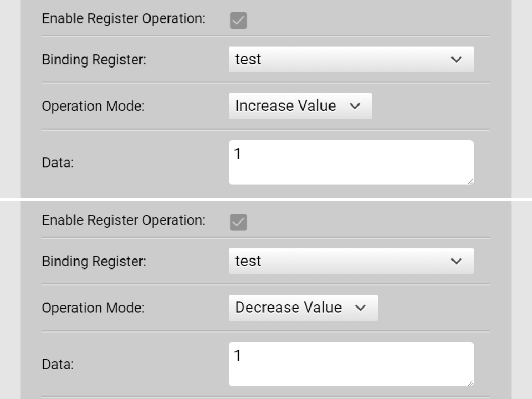This screenshot has height=399, width=532.
Task: Open Binding Register dropdown in Decrease Value section
Action: (x=351, y=261)
